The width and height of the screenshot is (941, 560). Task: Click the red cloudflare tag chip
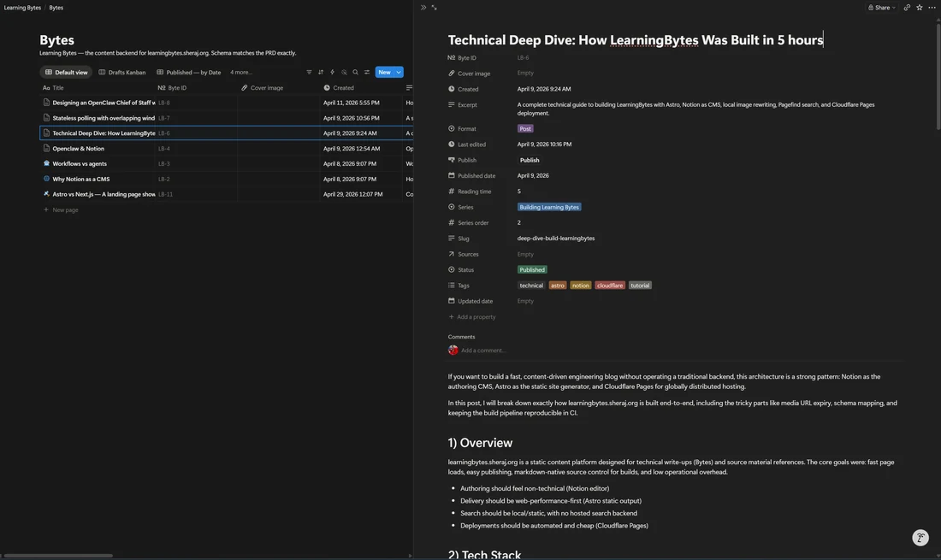point(610,286)
